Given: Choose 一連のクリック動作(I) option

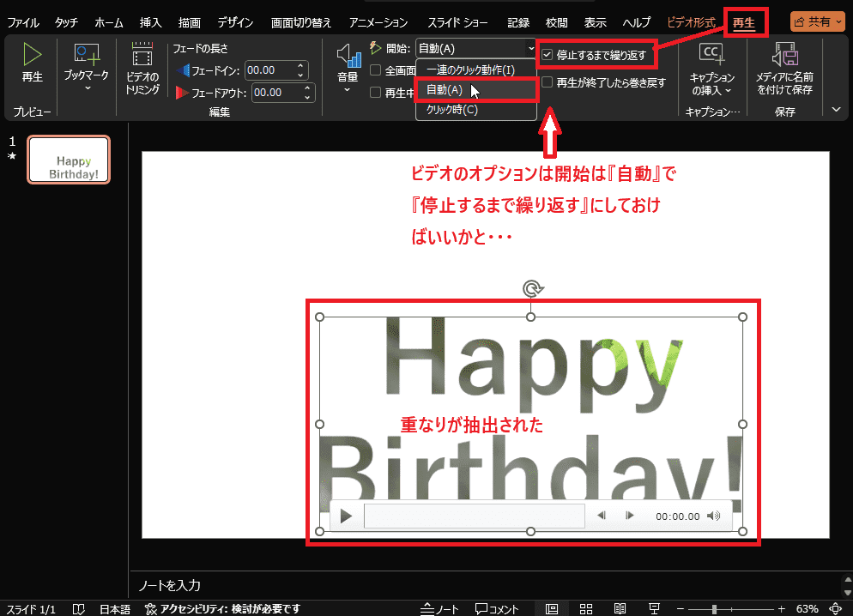Looking at the screenshot, I should 470,69.
